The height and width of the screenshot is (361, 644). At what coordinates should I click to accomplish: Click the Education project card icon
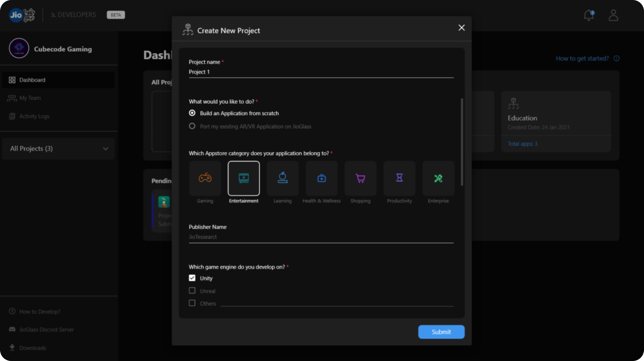[513, 103]
